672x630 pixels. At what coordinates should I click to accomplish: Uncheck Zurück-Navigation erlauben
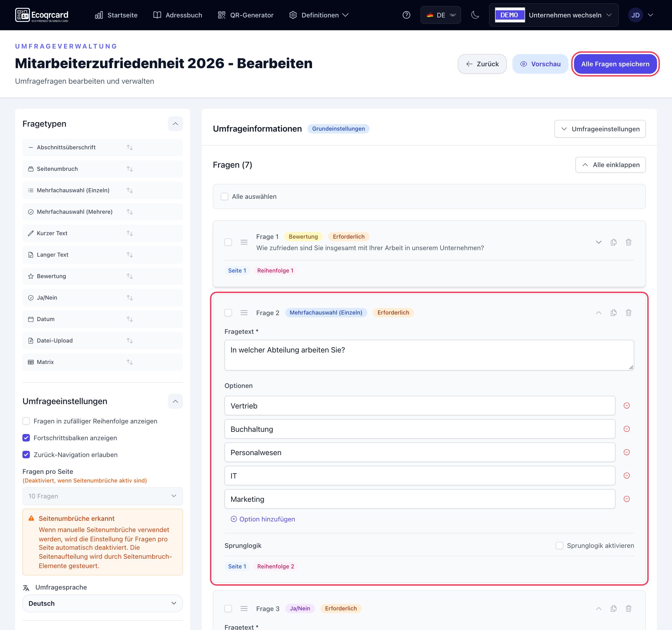tap(26, 455)
